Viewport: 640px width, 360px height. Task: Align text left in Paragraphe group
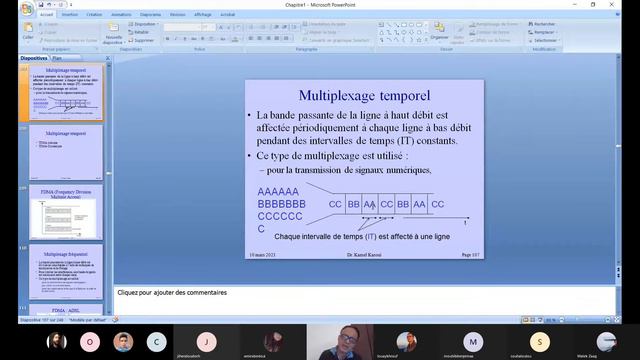[x=251, y=38]
